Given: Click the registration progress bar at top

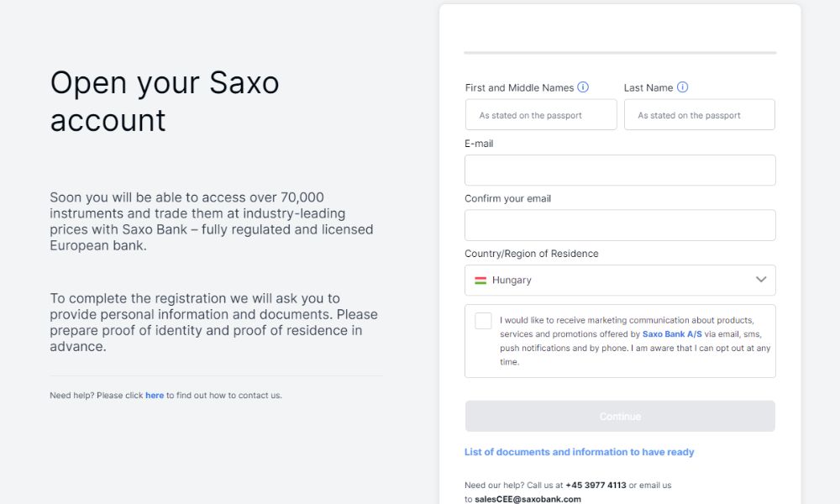Looking at the screenshot, I should tap(620, 53).
